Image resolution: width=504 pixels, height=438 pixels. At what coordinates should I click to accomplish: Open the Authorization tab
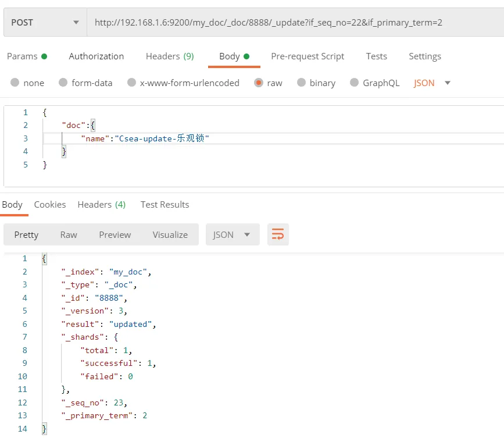[96, 56]
